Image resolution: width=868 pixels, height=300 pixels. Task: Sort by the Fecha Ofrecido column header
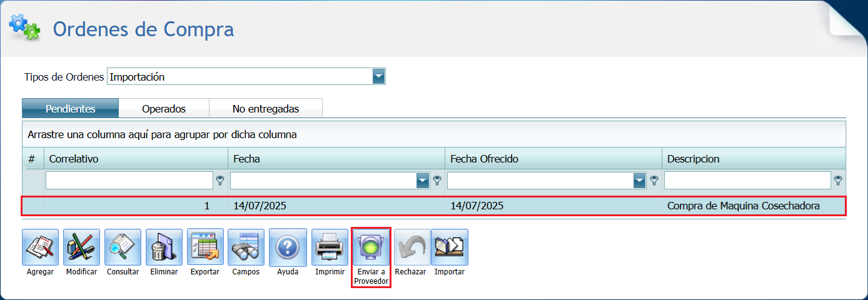click(x=553, y=159)
